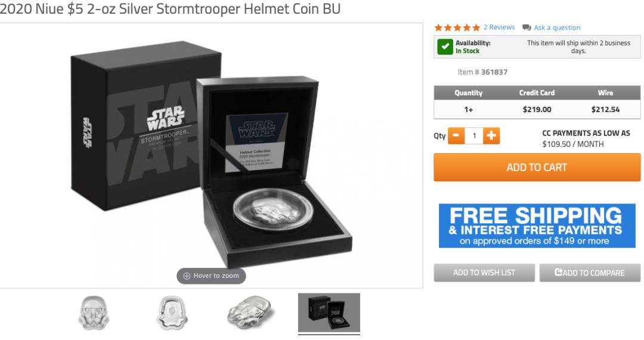Decrease quantity with the minus button
The height and width of the screenshot is (340, 644).
click(456, 136)
